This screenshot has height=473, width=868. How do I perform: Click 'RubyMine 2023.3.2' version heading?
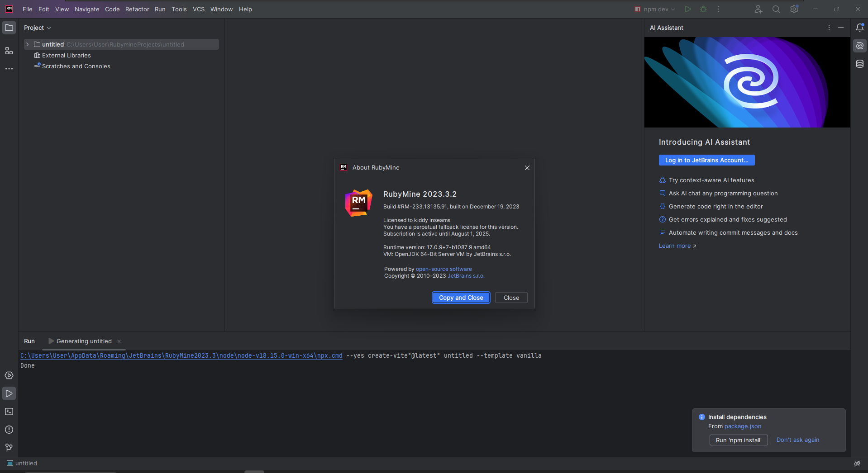click(x=420, y=194)
